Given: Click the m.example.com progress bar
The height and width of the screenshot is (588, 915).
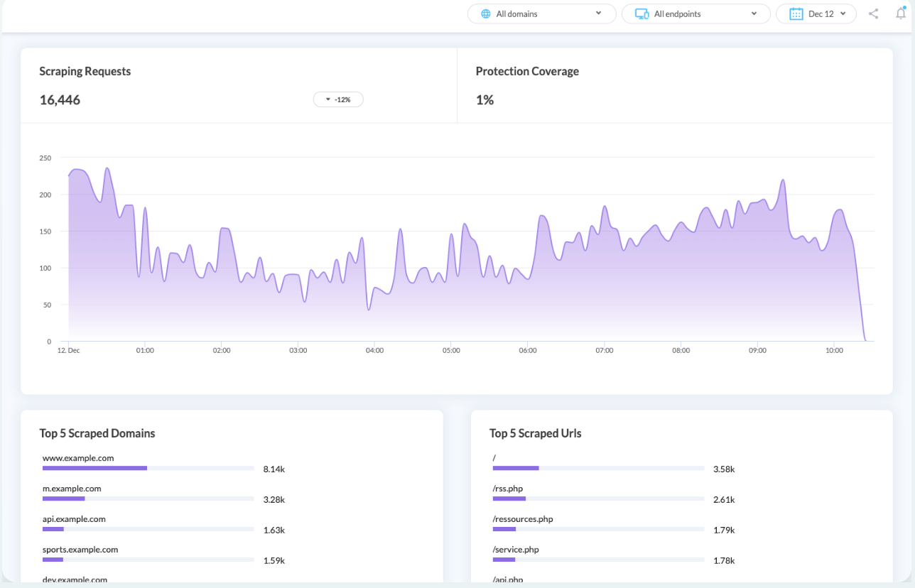Looking at the screenshot, I should pyautogui.click(x=148, y=499).
